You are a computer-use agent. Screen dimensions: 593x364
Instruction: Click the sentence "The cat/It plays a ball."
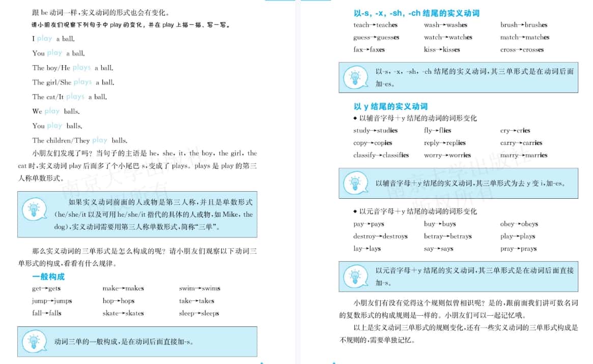[x=70, y=97]
